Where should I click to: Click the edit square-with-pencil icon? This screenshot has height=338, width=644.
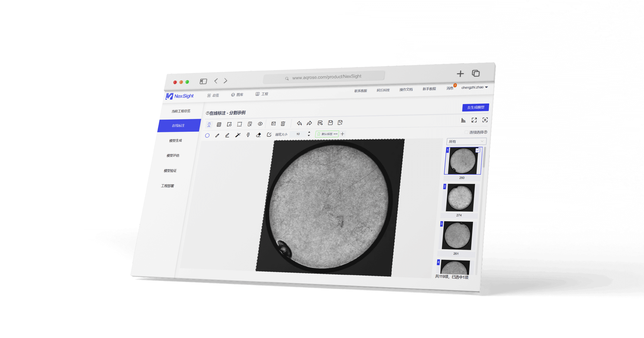pos(269,135)
